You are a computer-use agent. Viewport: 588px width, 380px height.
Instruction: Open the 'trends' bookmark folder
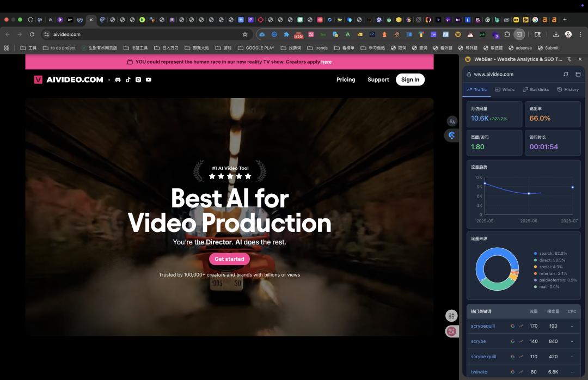pos(317,48)
